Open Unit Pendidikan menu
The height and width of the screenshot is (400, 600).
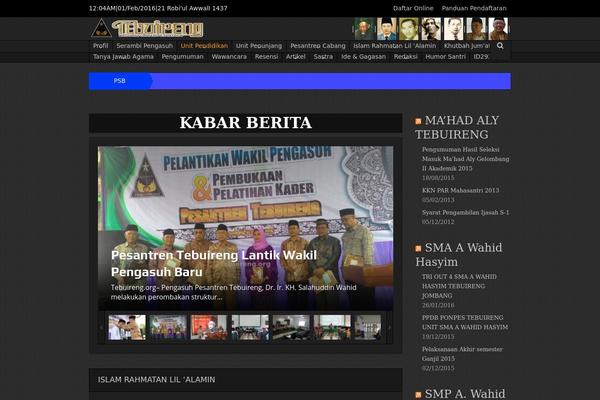click(x=204, y=46)
